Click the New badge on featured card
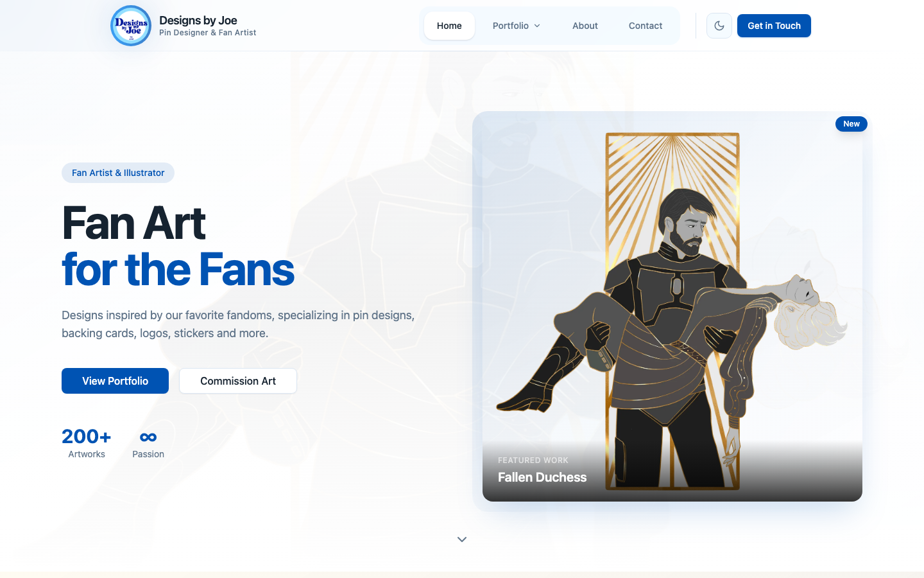The height and width of the screenshot is (578, 924). point(851,124)
